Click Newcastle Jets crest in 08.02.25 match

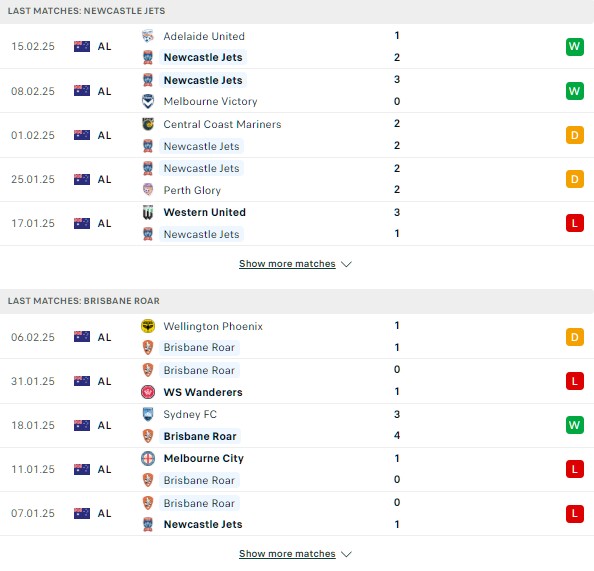148,80
